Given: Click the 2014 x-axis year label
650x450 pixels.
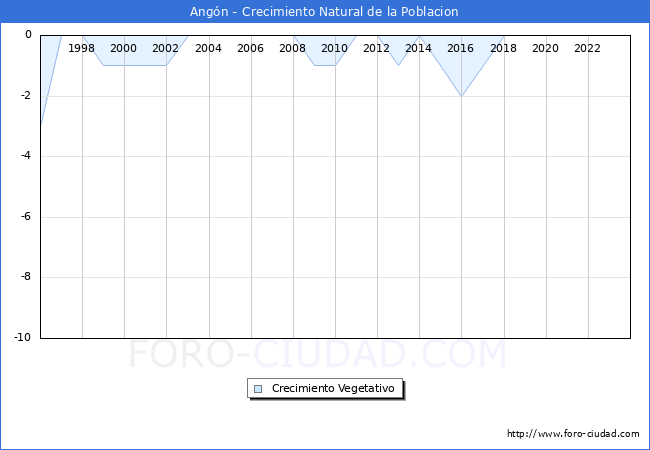Looking at the screenshot, I should (x=419, y=48).
